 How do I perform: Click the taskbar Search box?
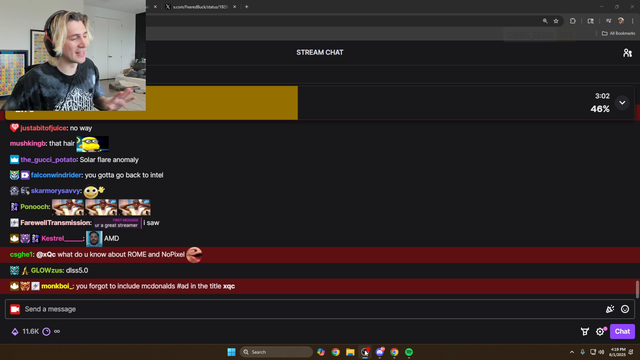276,352
